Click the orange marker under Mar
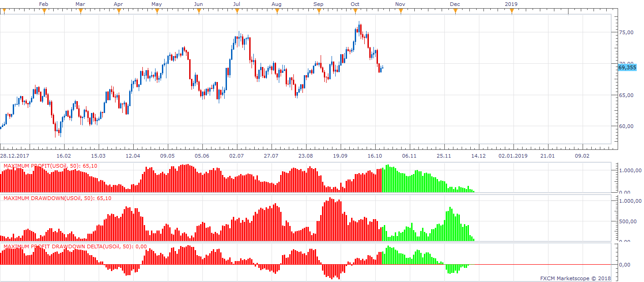The height and width of the screenshot is (282, 644). coord(80,11)
